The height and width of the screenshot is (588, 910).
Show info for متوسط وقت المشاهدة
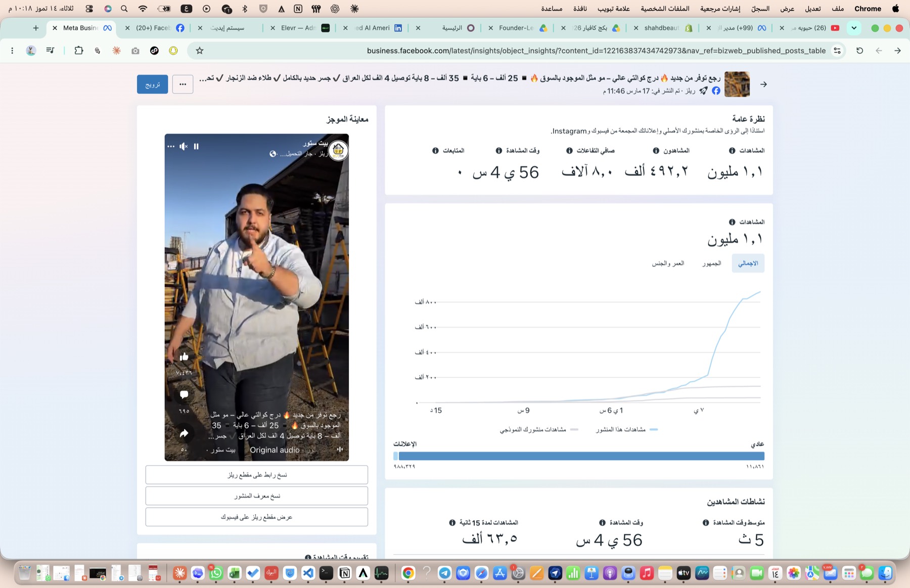tap(706, 523)
